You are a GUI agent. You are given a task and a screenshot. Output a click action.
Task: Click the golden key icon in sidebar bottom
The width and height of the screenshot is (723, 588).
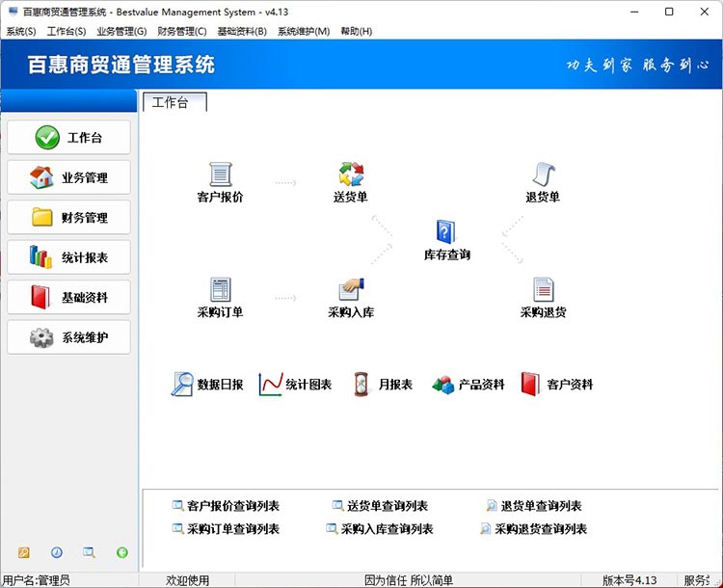pyautogui.click(x=24, y=552)
